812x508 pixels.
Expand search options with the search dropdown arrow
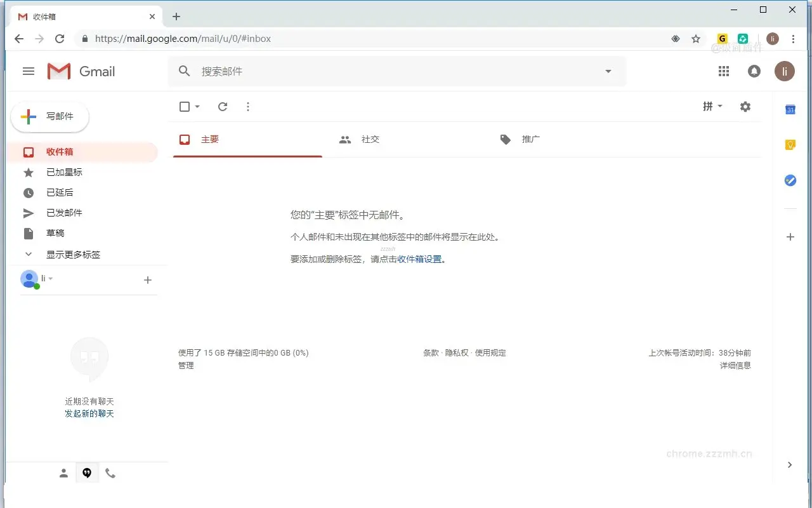point(608,71)
